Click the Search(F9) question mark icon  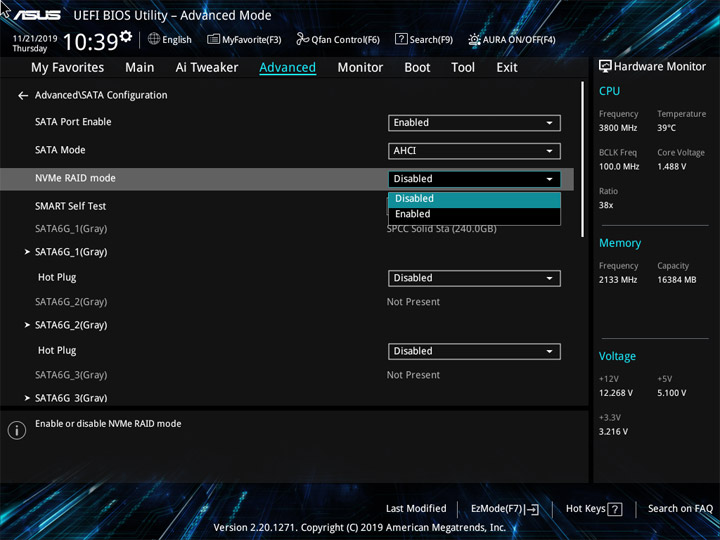point(401,39)
